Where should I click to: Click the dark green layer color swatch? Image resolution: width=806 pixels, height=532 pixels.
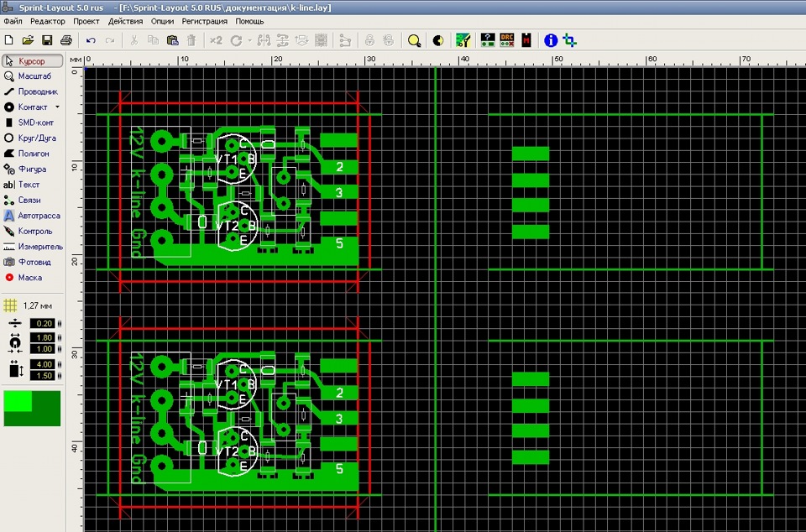pos(46,414)
